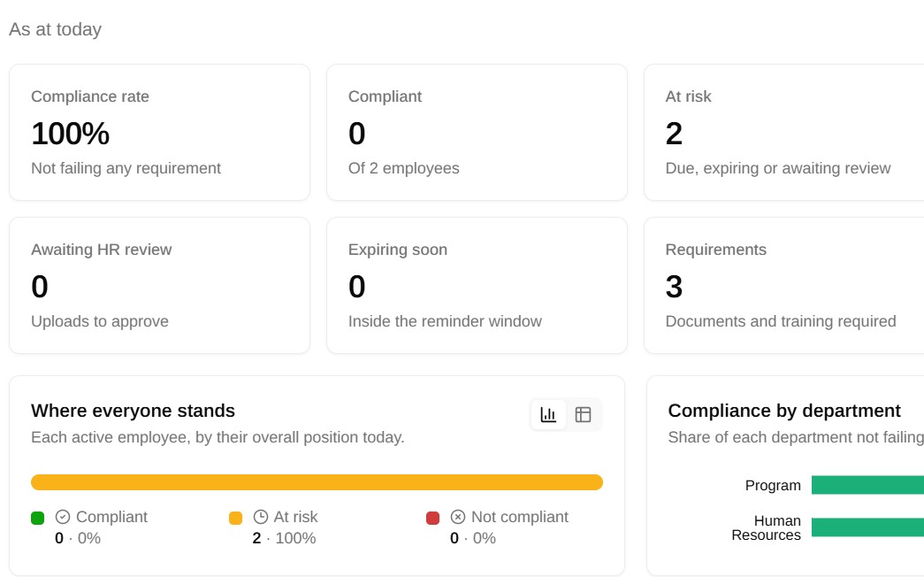Click the At risk clock icon
Image resolution: width=924 pixels, height=577 pixels.
click(261, 517)
